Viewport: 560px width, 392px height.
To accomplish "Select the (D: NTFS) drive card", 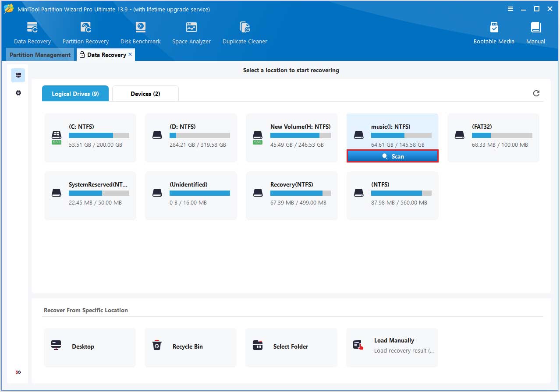I will click(191, 138).
